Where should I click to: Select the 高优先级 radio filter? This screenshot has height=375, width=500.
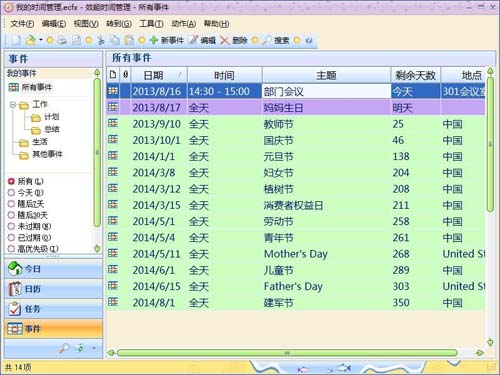(x=11, y=249)
